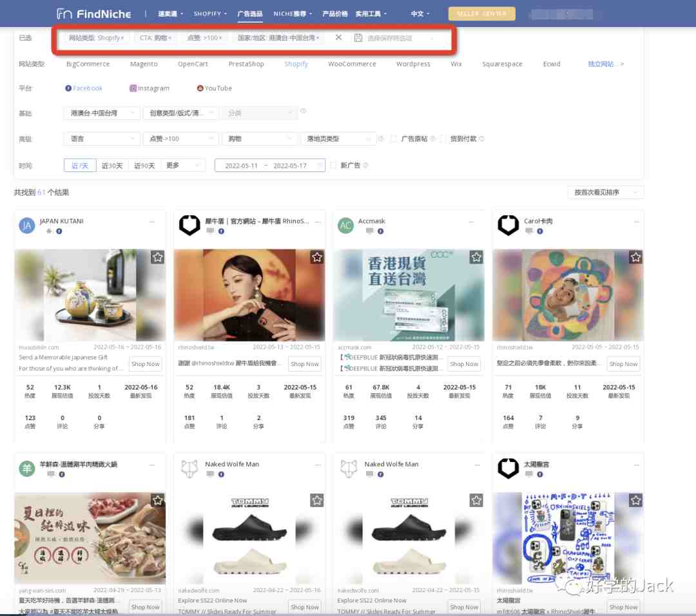Click Shop Now on the Accmask card
The image size is (696, 616).
click(464, 364)
